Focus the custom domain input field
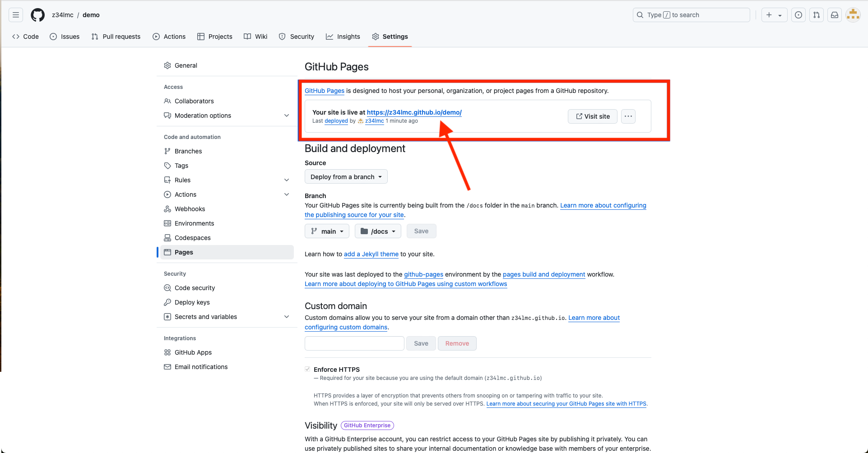 click(x=354, y=343)
